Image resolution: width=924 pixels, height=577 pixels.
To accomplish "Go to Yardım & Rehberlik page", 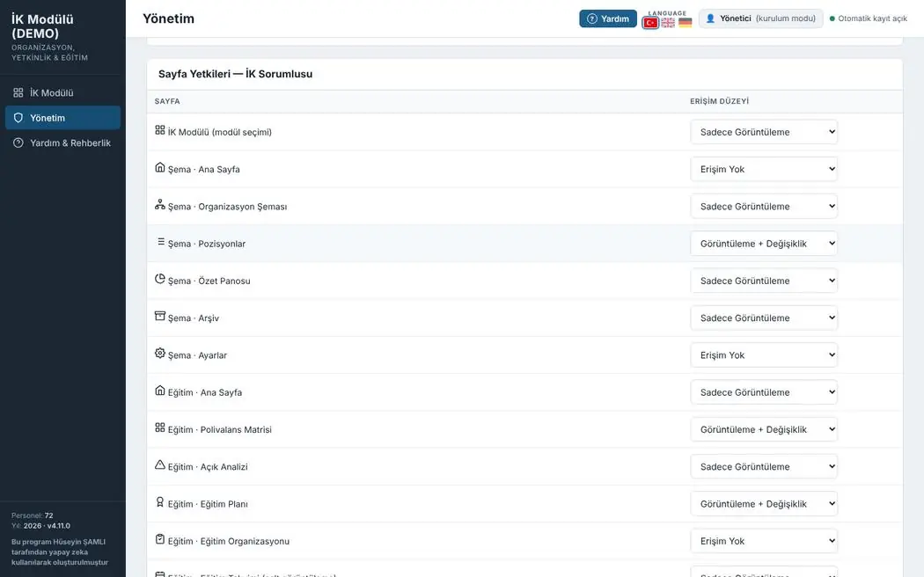I will (62, 142).
